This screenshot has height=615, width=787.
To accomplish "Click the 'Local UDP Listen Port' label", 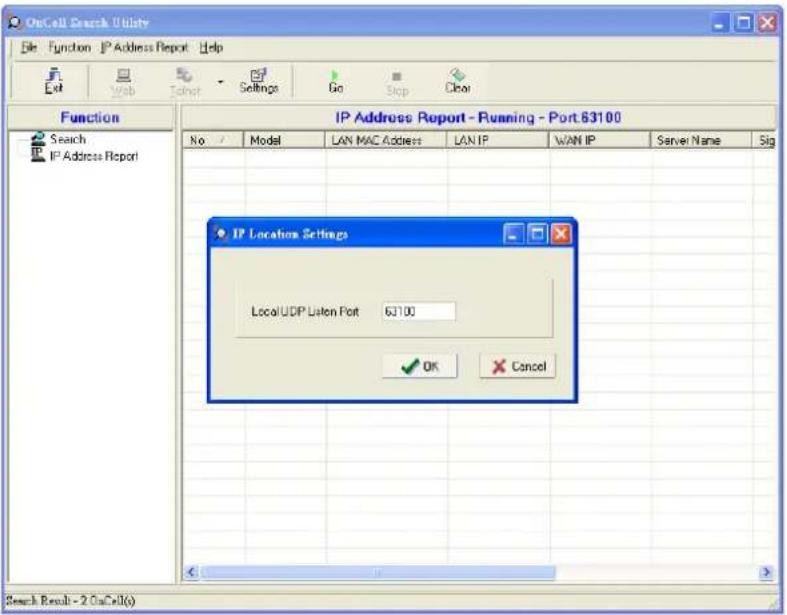I will (x=305, y=311).
